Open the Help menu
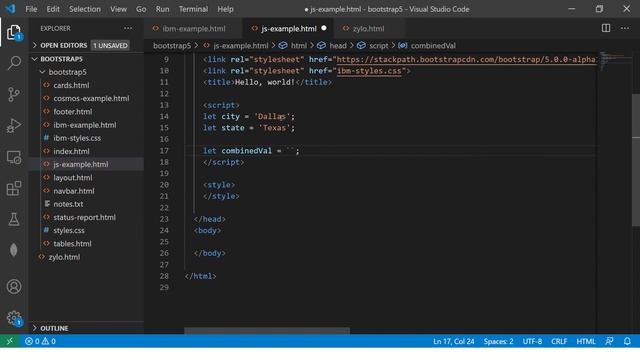This screenshot has width=640, height=360. click(x=225, y=9)
